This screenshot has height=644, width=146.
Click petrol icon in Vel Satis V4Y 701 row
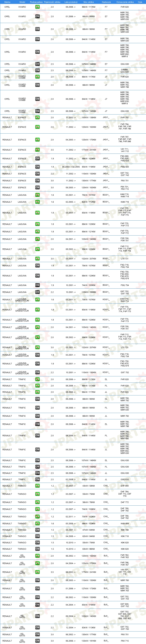coord(38,572)
